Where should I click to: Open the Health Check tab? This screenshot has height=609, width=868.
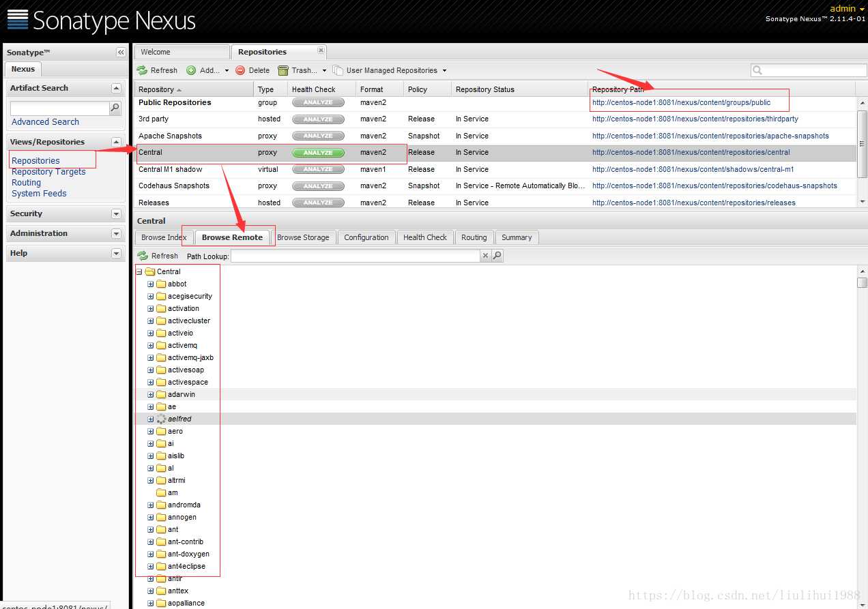click(425, 237)
